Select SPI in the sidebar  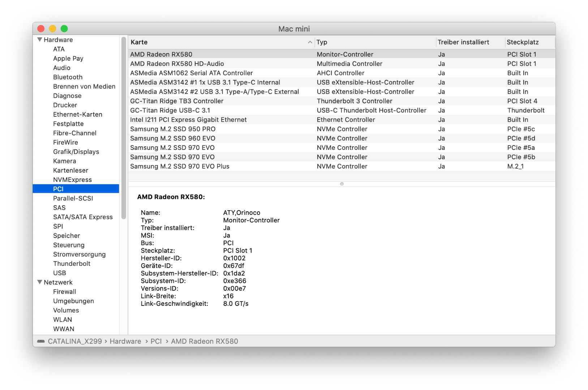point(58,226)
